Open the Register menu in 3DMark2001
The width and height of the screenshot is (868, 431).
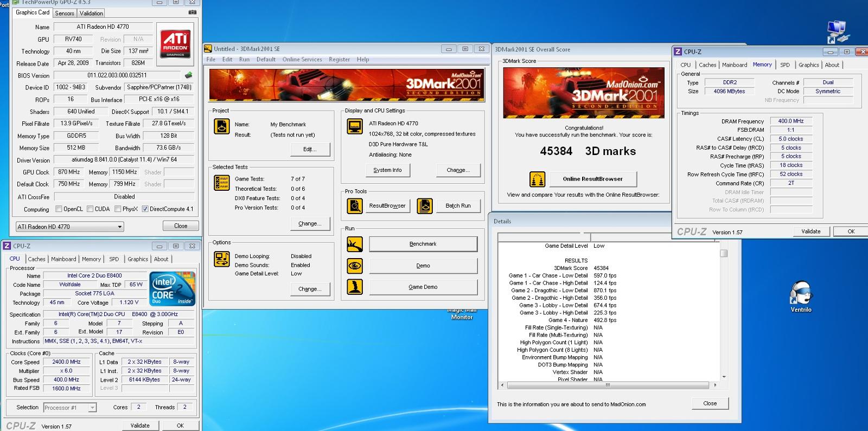pos(339,60)
